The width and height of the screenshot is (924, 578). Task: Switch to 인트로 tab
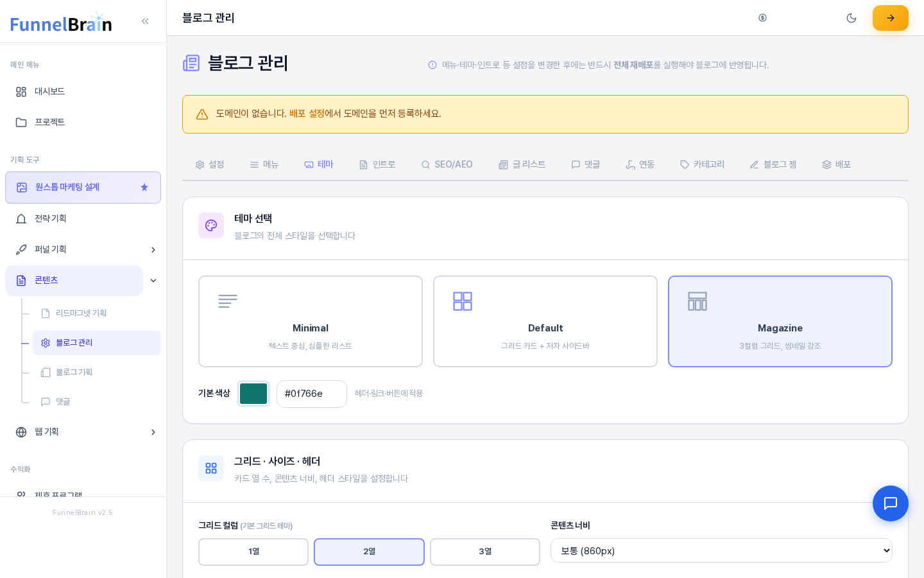click(x=377, y=164)
